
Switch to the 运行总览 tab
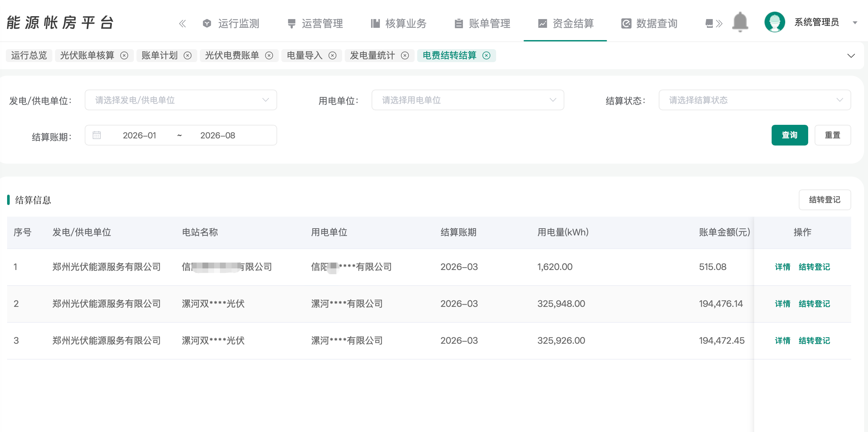(x=29, y=55)
